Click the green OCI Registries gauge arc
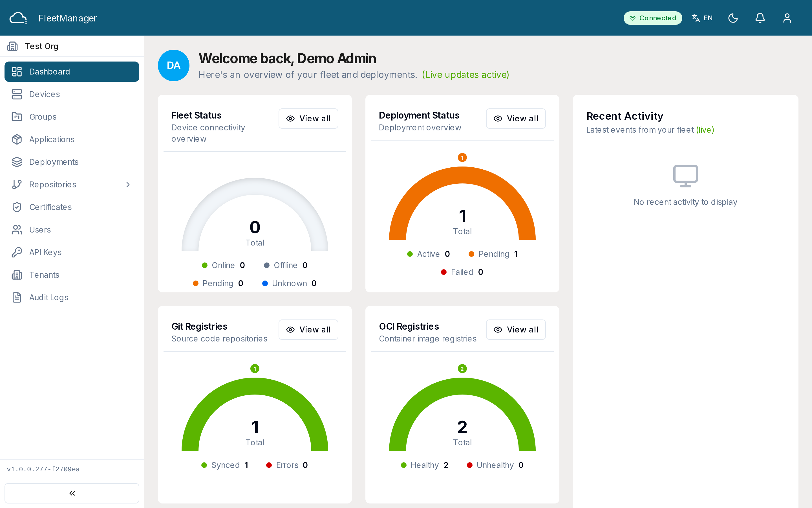Screen dimensions: 812x508 click(x=462, y=386)
